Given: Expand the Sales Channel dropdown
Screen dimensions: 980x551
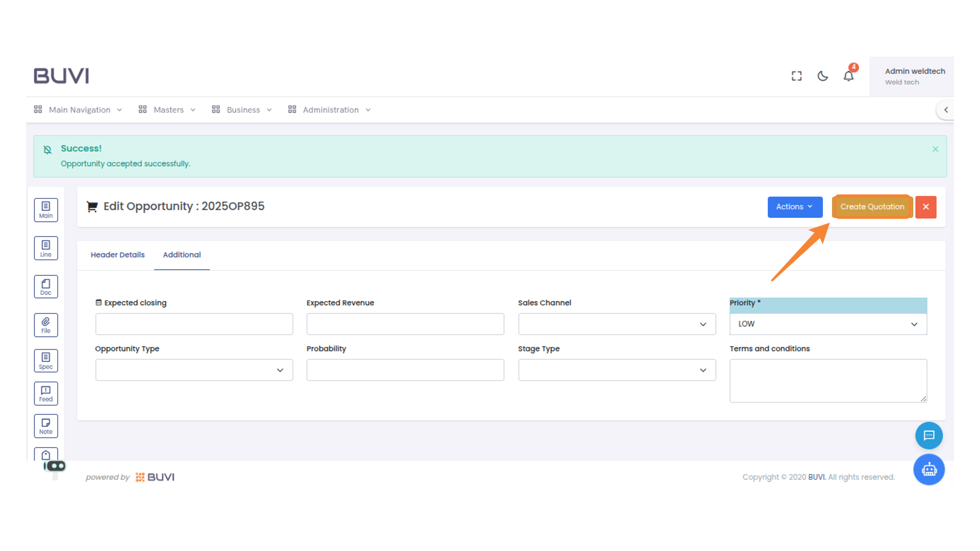Looking at the screenshot, I should point(617,324).
